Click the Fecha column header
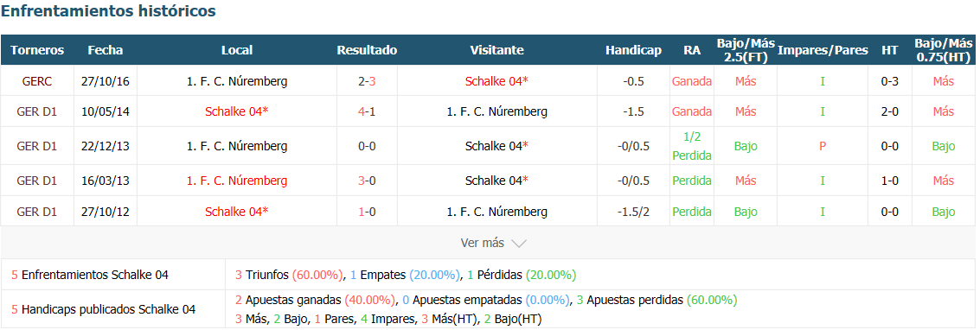Image resolution: width=980 pixels, height=330 pixels. (105, 50)
